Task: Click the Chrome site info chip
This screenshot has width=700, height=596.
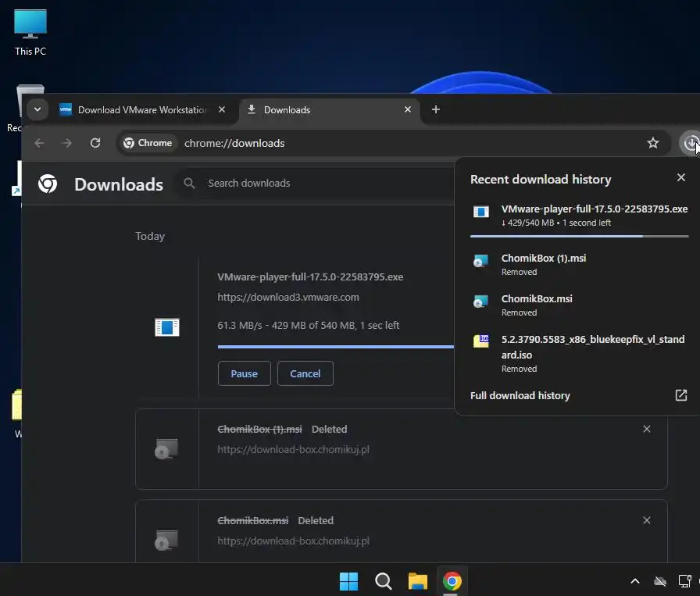Action: [x=148, y=143]
